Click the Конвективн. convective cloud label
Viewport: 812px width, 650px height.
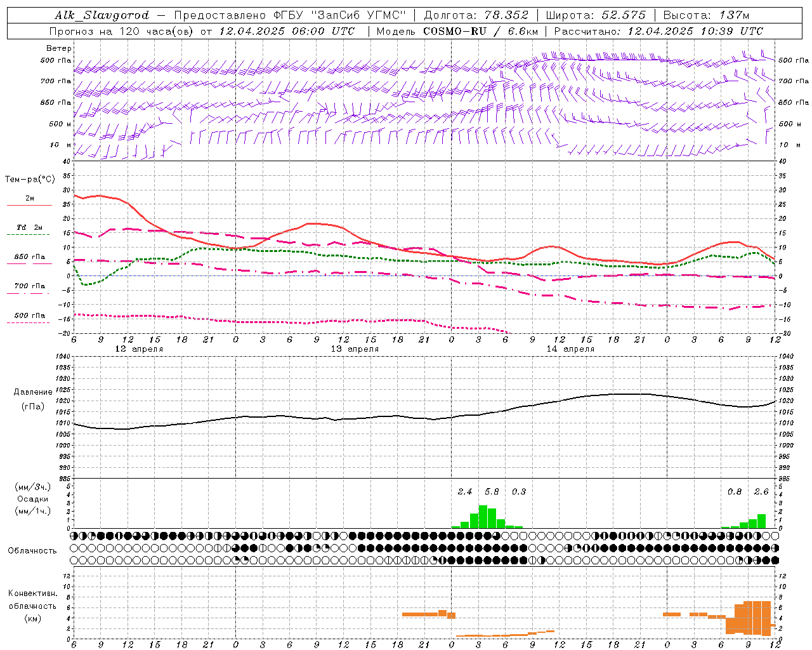click(x=33, y=594)
